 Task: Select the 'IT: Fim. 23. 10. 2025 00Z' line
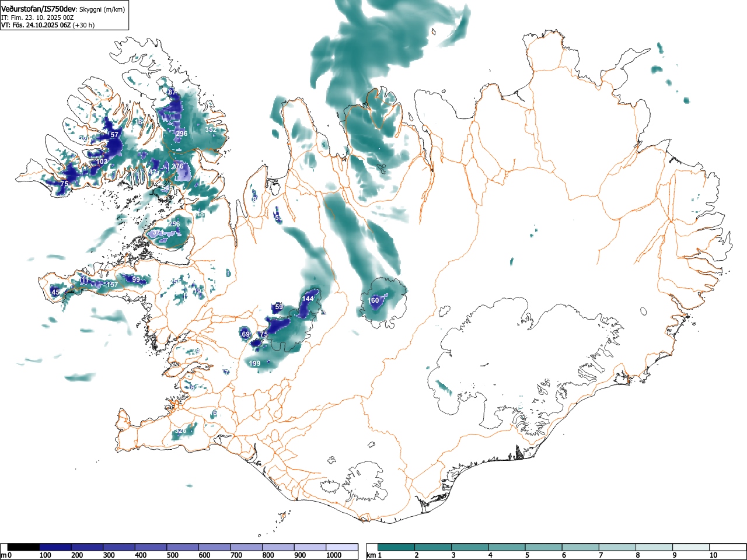[37, 17]
